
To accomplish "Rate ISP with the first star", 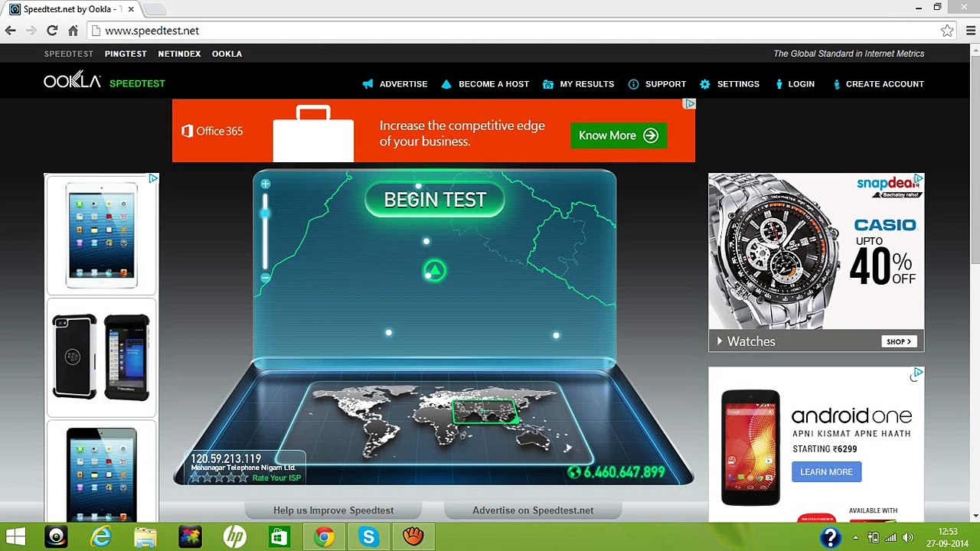I will tap(196, 478).
